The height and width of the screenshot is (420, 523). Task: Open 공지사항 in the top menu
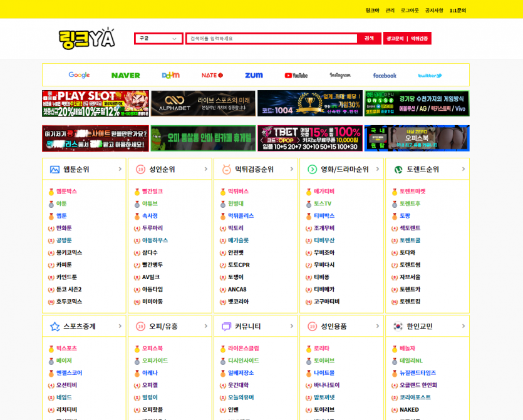point(434,10)
